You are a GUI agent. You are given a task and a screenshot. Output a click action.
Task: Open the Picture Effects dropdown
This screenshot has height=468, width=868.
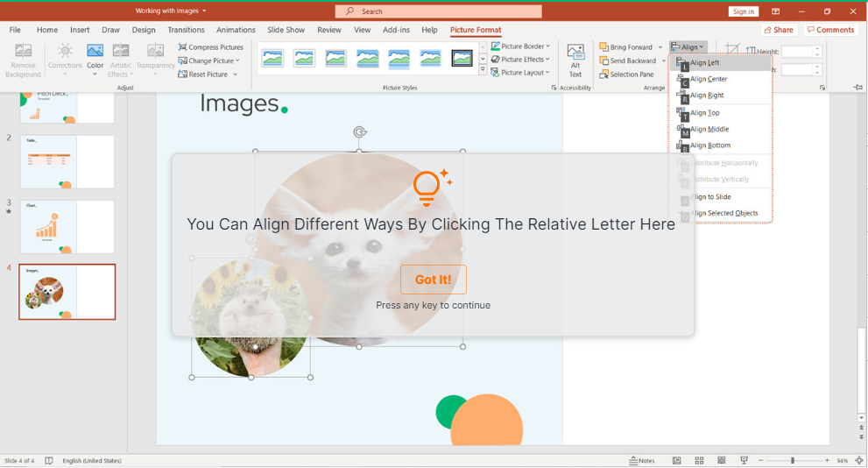point(520,60)
